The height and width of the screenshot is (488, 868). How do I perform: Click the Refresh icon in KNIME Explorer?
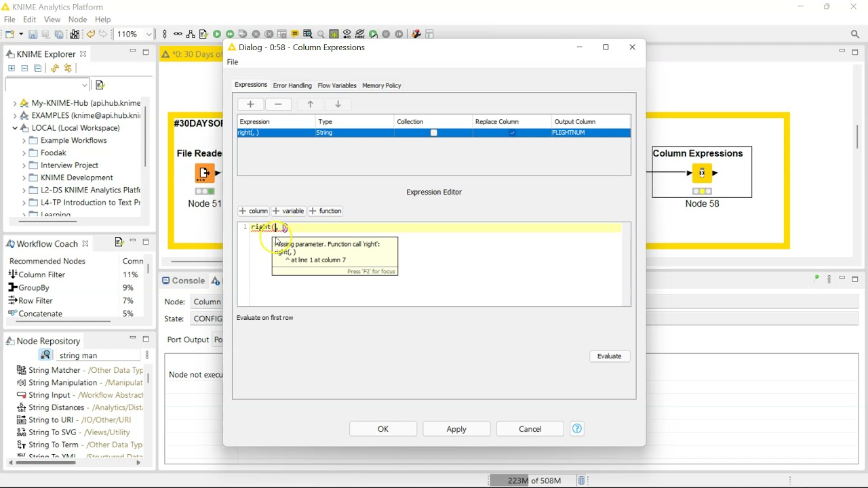(x=54, y=68)
